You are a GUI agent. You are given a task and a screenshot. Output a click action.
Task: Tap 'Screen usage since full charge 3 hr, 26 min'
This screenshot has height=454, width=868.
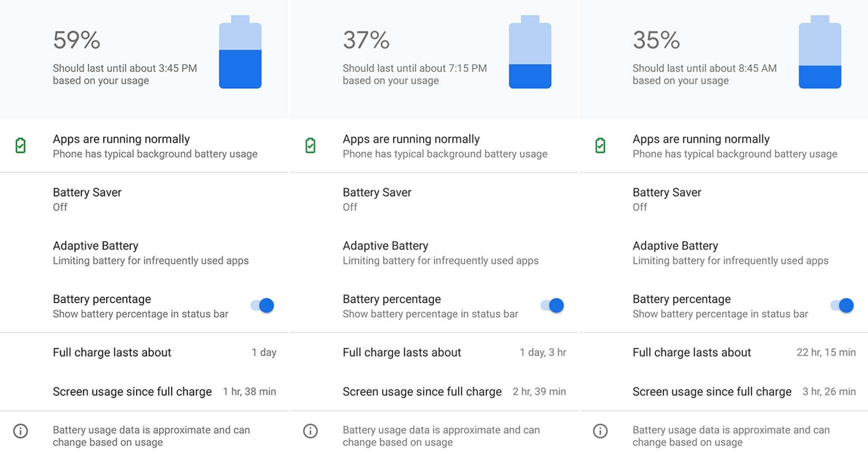[x=744, y=392]
